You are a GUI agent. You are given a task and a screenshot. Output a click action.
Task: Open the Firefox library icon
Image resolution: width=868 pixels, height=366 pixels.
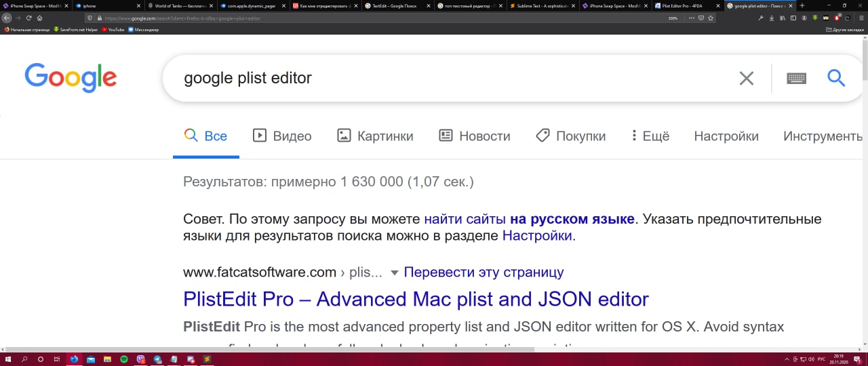(x=783, y=18)
